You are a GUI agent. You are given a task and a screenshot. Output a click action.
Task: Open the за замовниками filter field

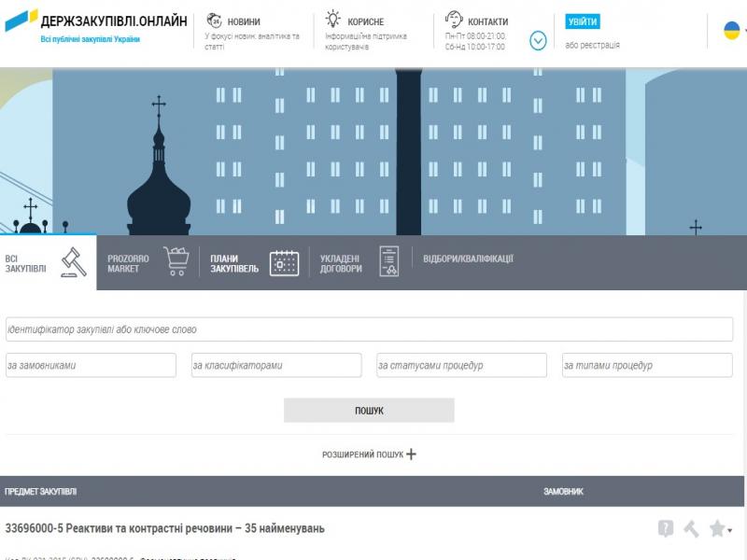[91, 365]
